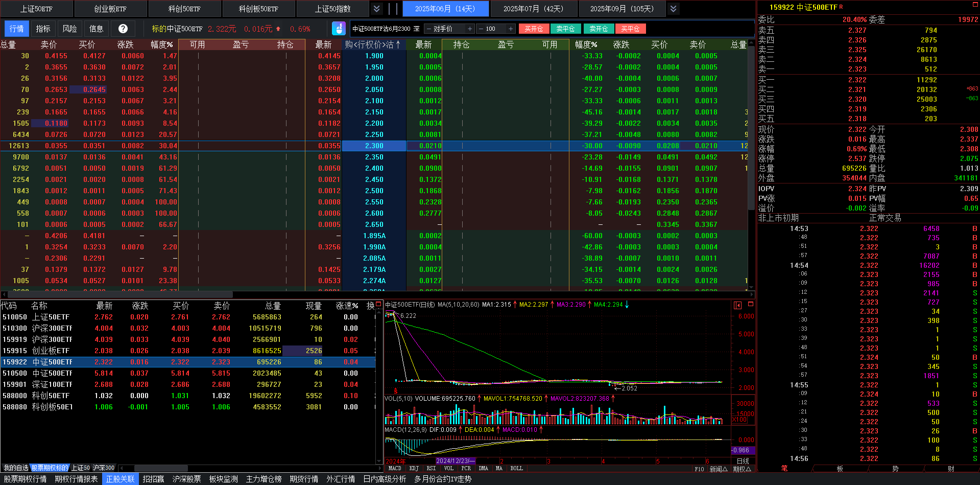Select 势 tab under tick list
Screen dimensions: 980x485
point(895,468)
